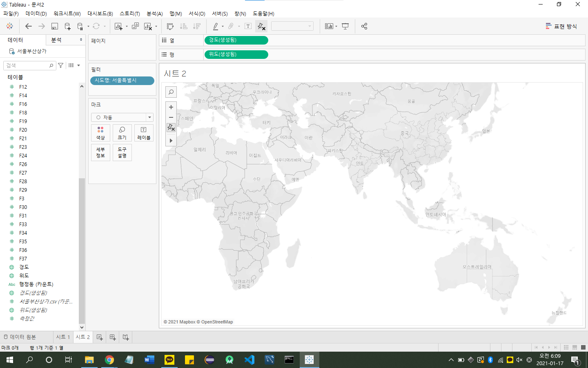Open 분석(A) menu
The image size is (588, 368).
coord(155,13)
